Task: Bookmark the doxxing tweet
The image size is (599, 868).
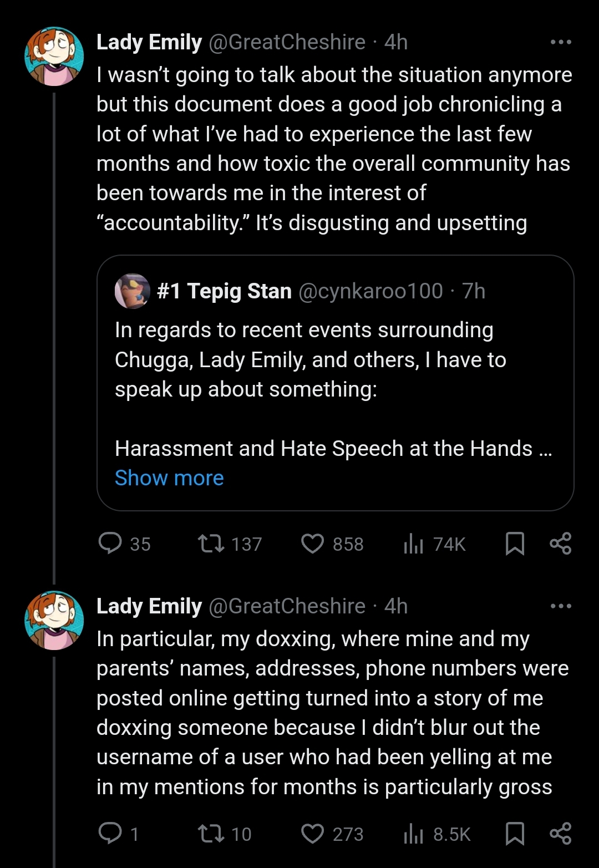Action: pyautogui.click(x=515, y=833)
